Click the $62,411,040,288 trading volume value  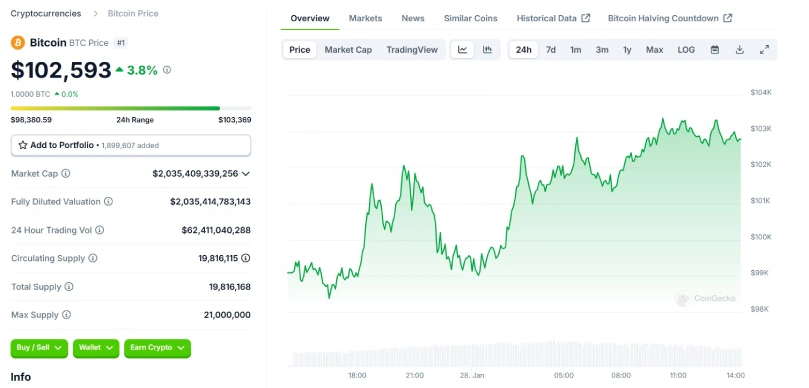point(216,230)
